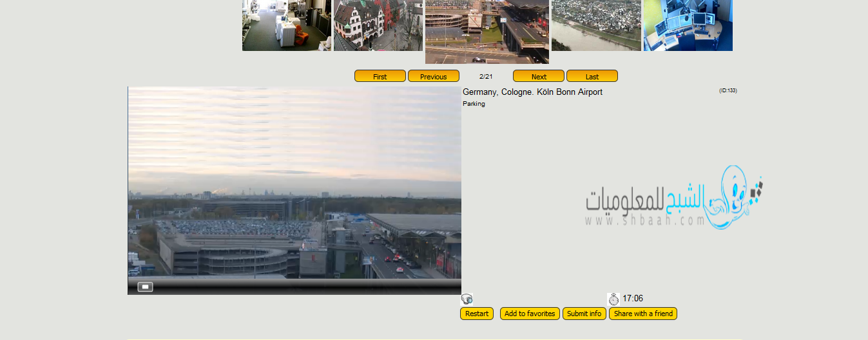Jump to the Last page button
868x340 pixels.
pos(592,76)
